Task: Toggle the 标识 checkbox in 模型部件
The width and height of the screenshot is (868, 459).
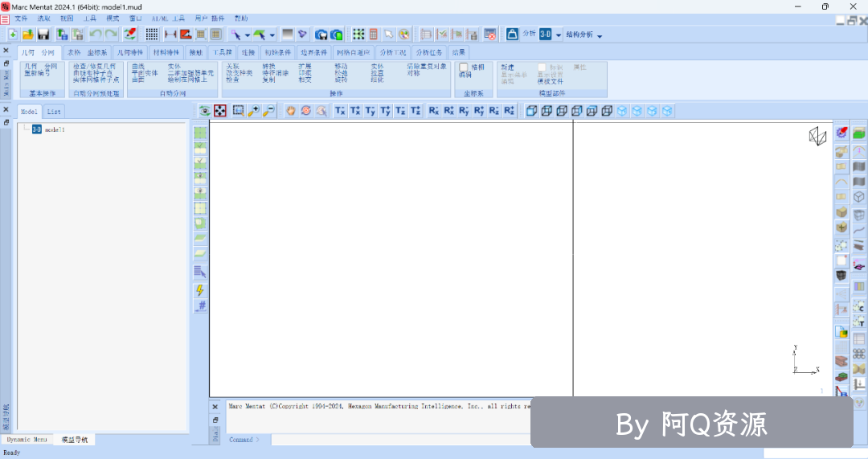Action: [x=542, y=67]
